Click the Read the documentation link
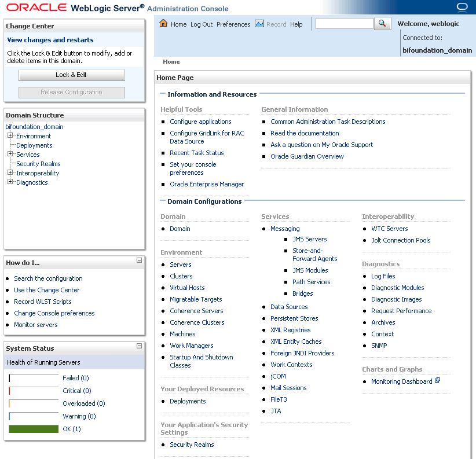Image resolution: width=476 pixels, height=459 pixels. click(x=305, y=133)
